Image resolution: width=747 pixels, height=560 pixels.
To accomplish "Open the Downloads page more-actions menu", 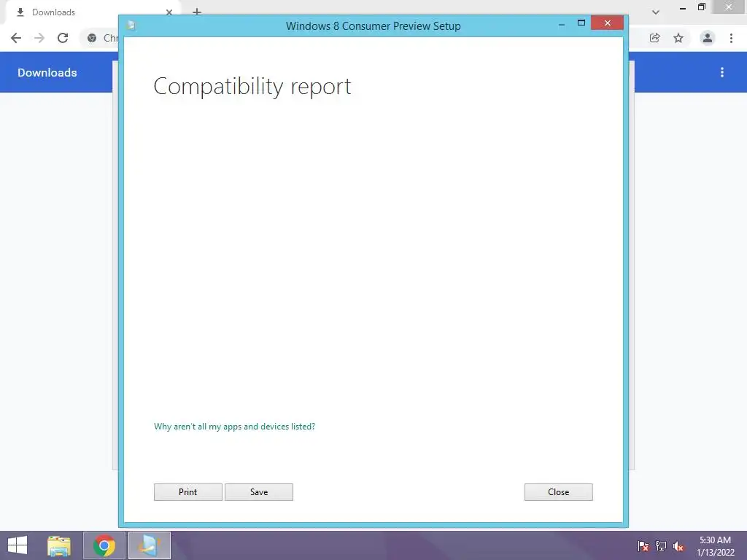I will pyautogui.click(x=722, y=72).
